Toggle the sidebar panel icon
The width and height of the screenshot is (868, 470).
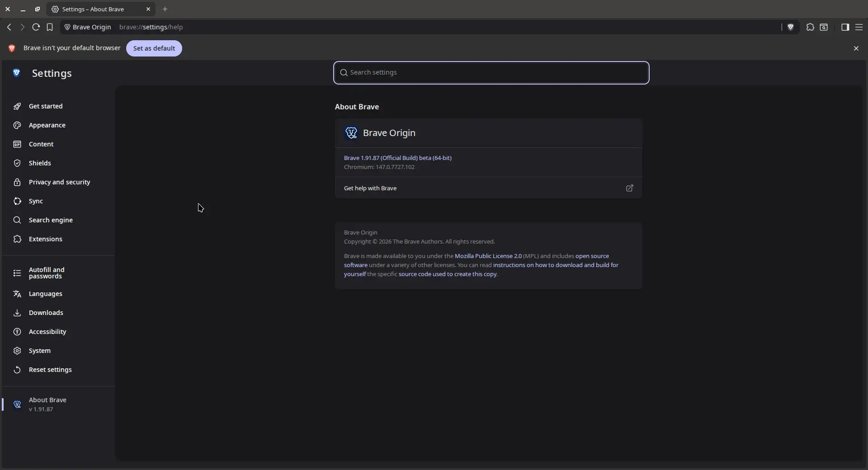tap(845, 27)
